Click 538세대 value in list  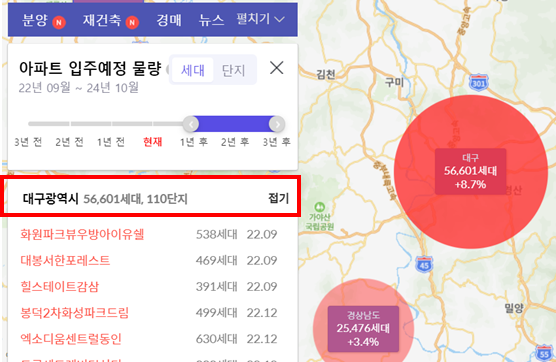click(x=216, y=234)
